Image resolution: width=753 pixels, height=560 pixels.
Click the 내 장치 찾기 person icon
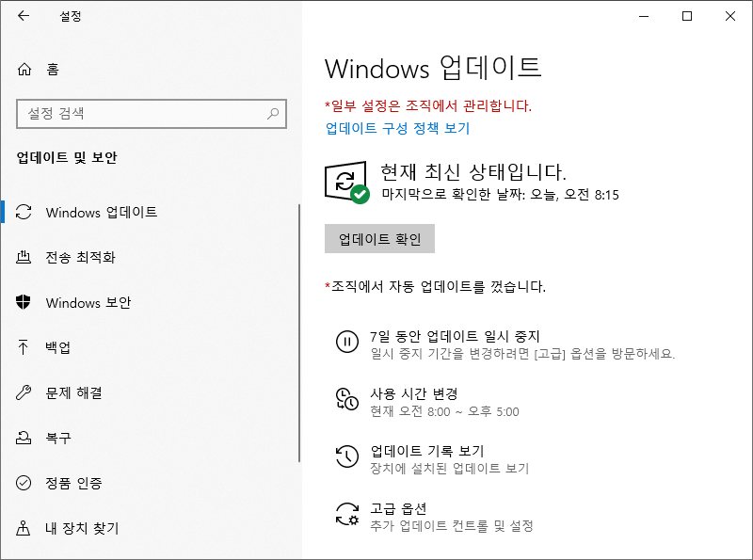coord(23,528)
